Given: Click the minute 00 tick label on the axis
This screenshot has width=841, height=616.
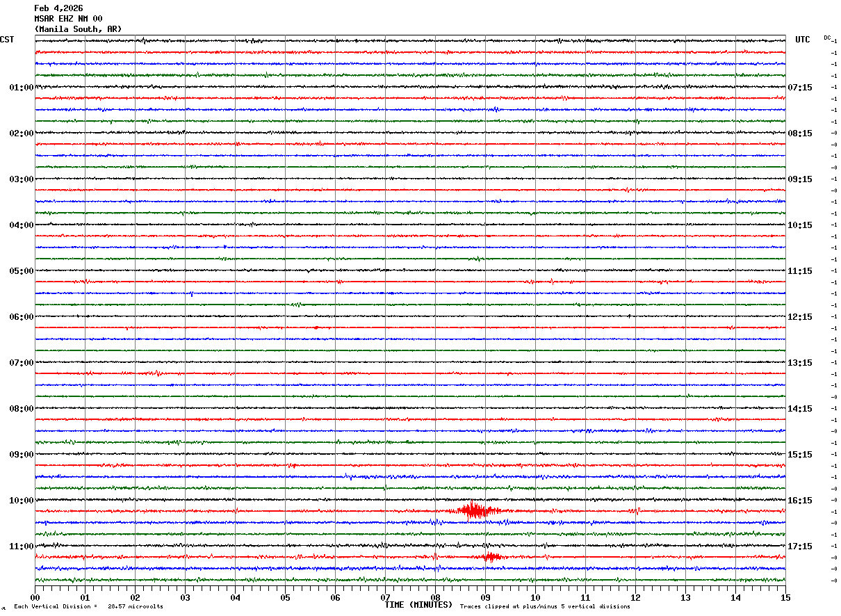Looking at the screenshot, I should click(x=35, y=597).
